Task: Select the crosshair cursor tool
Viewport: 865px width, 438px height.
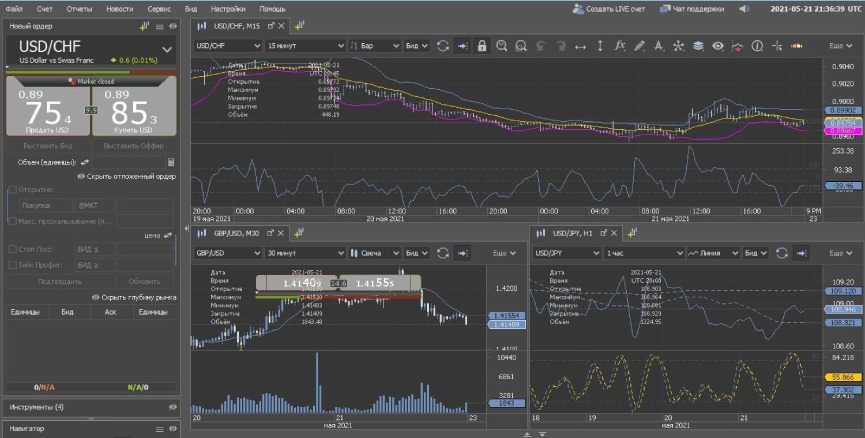Action: [x=777, y=46]
